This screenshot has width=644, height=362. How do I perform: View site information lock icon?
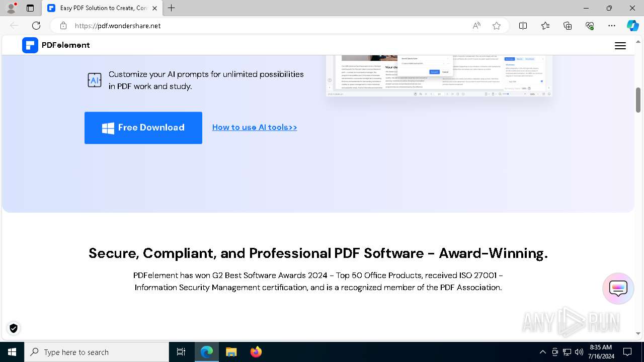click(63, 26)
